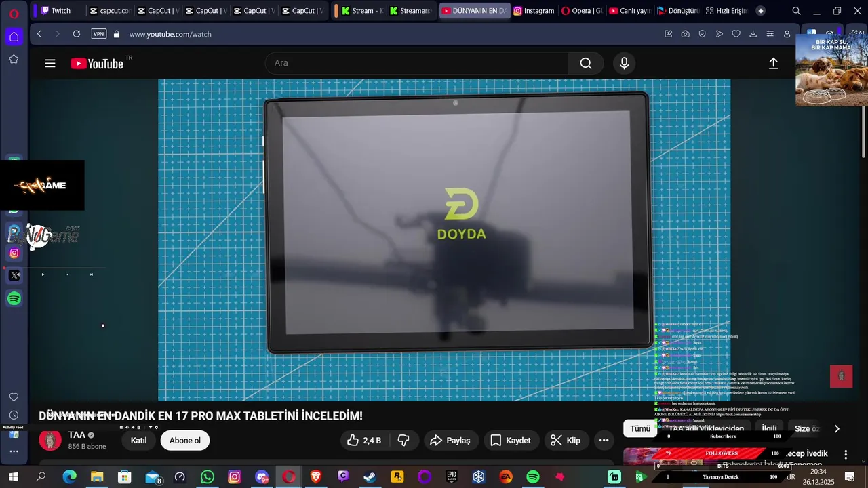The image size is (868, 488).
Task: Switch to the capcut.com tab
Action: (x=109, y=11)
